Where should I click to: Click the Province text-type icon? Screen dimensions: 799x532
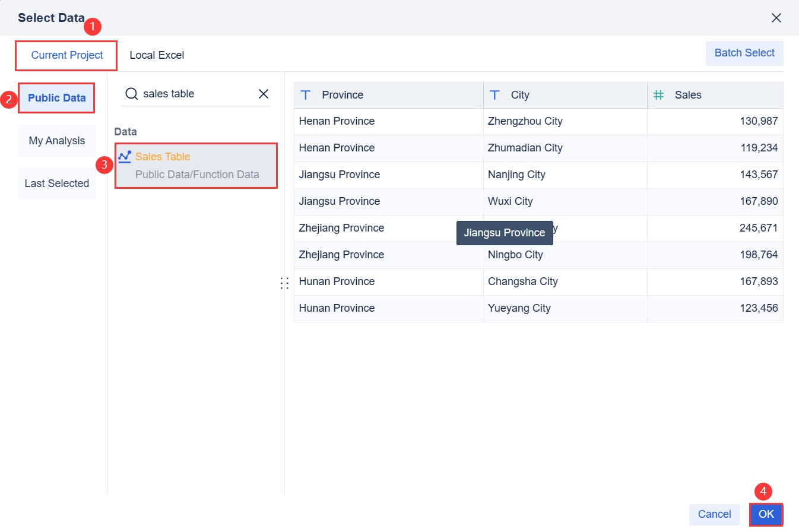(306, 95)
